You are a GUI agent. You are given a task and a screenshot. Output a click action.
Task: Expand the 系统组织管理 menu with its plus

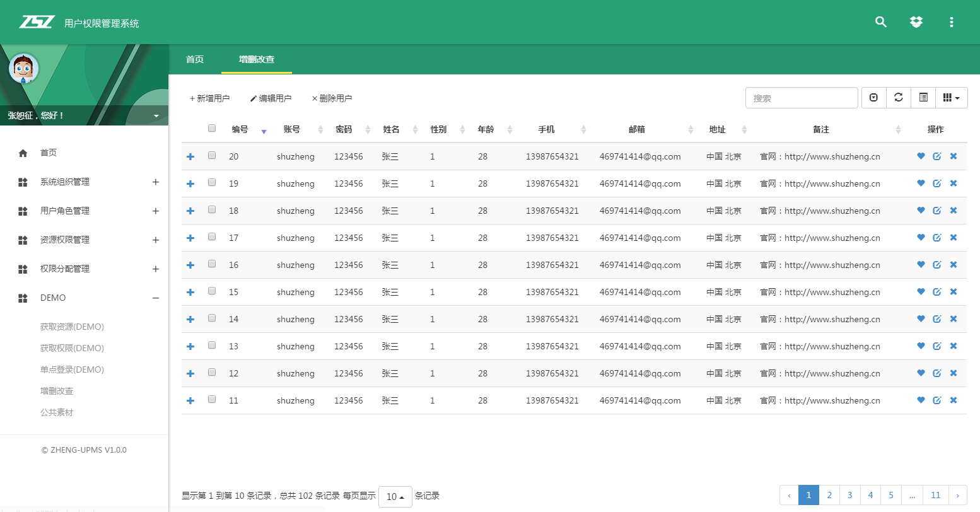point(156,182)
